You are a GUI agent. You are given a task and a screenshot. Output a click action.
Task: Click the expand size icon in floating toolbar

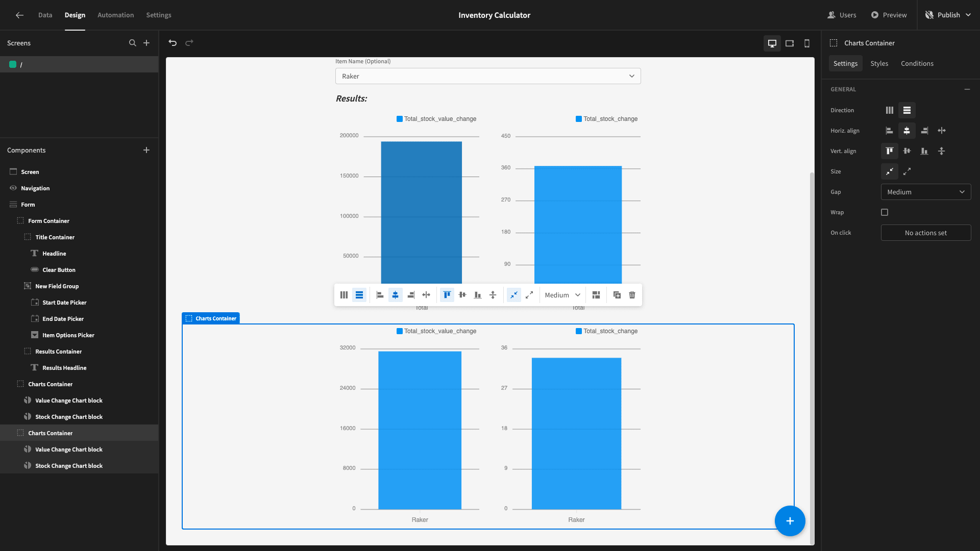tap(529, 295)
